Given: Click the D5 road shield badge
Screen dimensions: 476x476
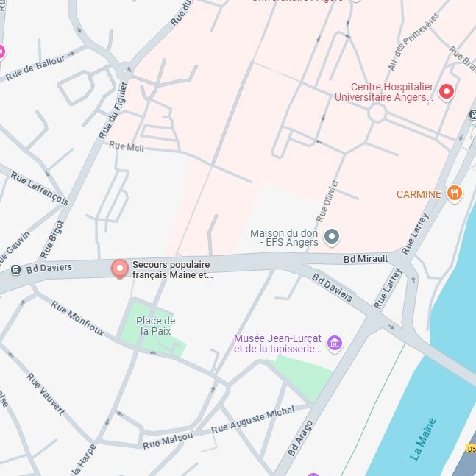Looking at the screenshot, I should tap(471, 448).
